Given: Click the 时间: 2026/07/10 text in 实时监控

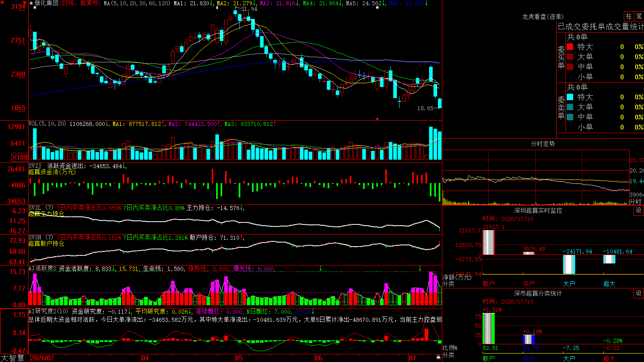Looking at the screenshot, I should [508, 219].
